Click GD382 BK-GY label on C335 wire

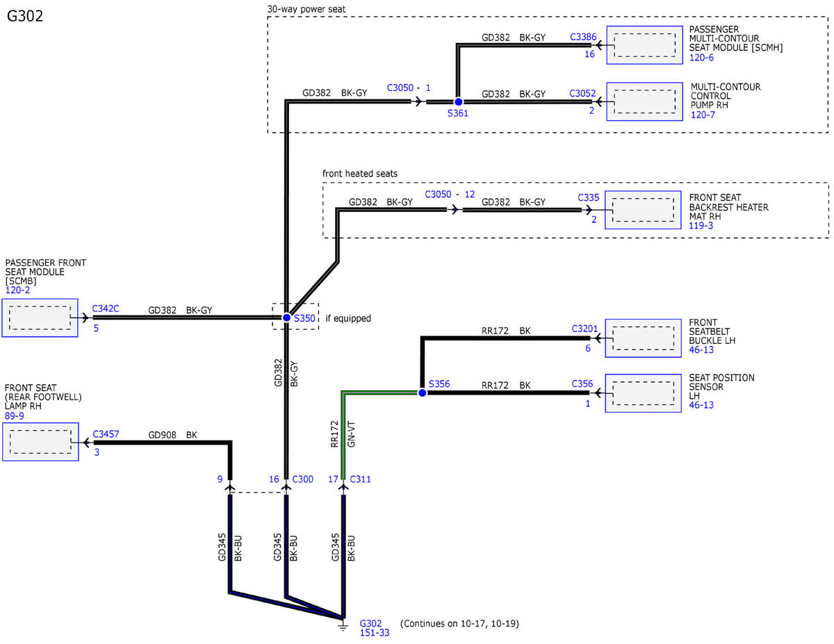(514, 202)
